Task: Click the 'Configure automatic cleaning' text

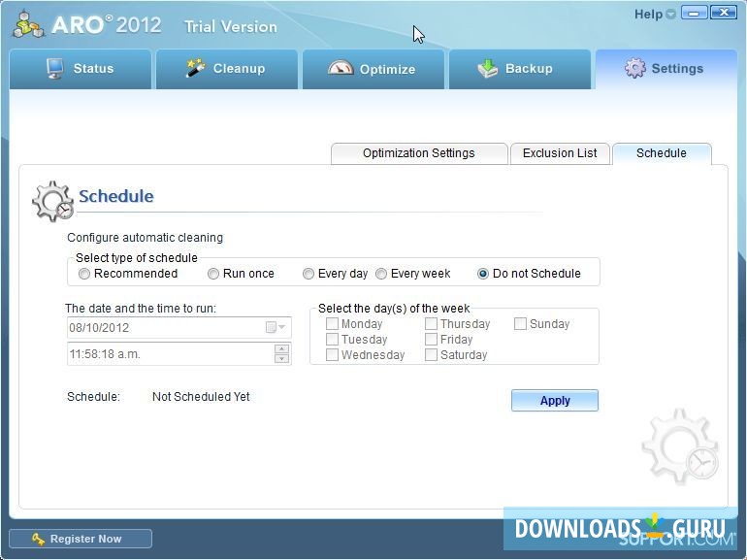Action: tap(145, 238)
